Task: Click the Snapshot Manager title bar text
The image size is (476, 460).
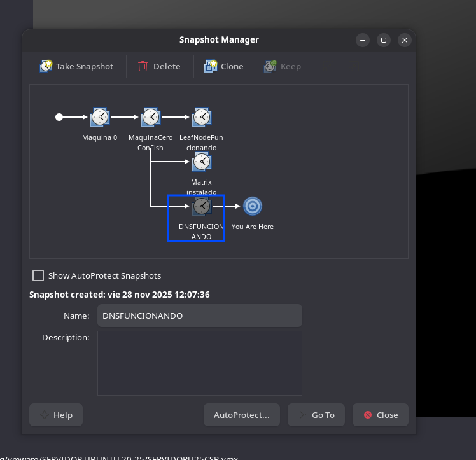Action: click(x=219, y=39)
